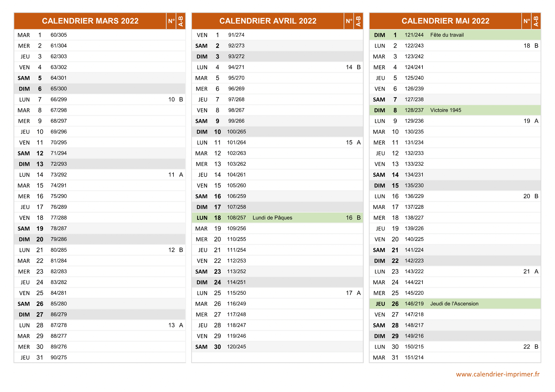Select the Jeudi de l'Ascension label
Viewport: 555px width, 392px height.
coord(454,304)
